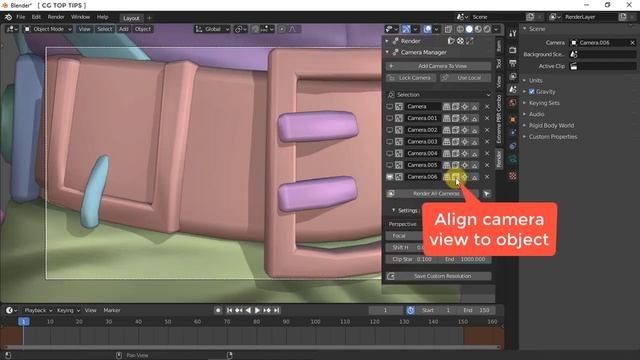
Task: Set Camera.002 as the active view camera
Action: tap(390, 130)
